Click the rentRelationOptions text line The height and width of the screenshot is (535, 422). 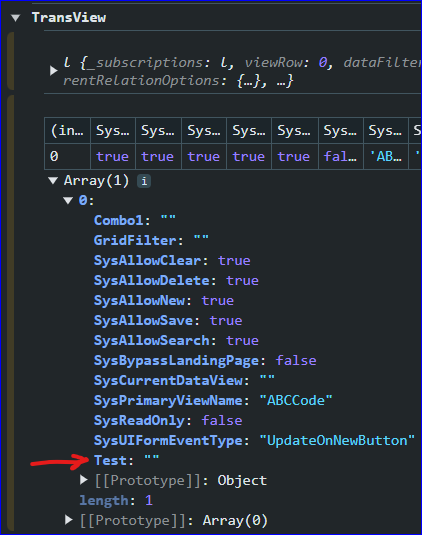(x=178, y=81)
